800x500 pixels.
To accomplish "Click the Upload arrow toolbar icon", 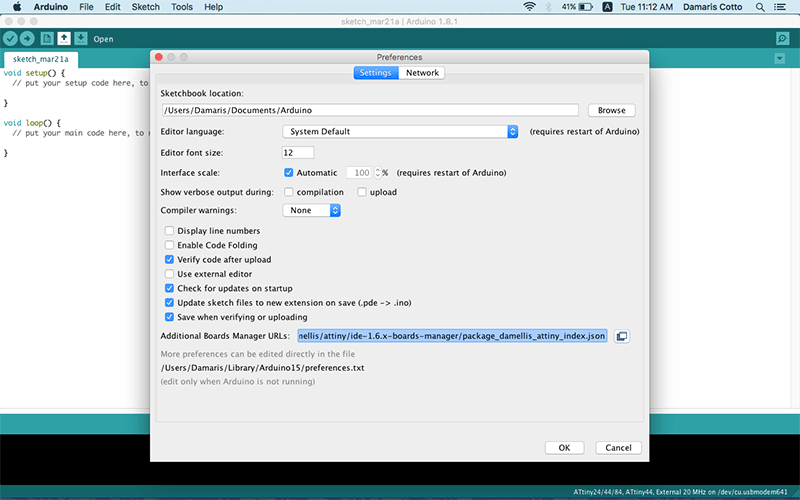I will [x=27, y=39].
